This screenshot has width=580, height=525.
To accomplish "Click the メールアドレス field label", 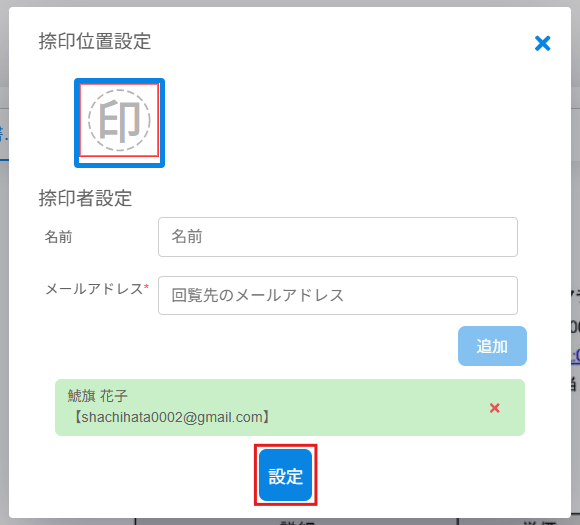I will pos(94,289).
